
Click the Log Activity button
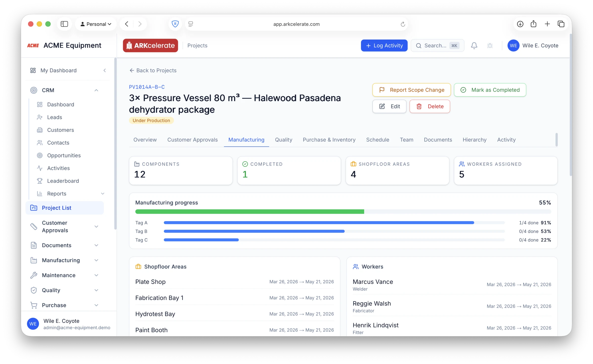coord(384,45)
